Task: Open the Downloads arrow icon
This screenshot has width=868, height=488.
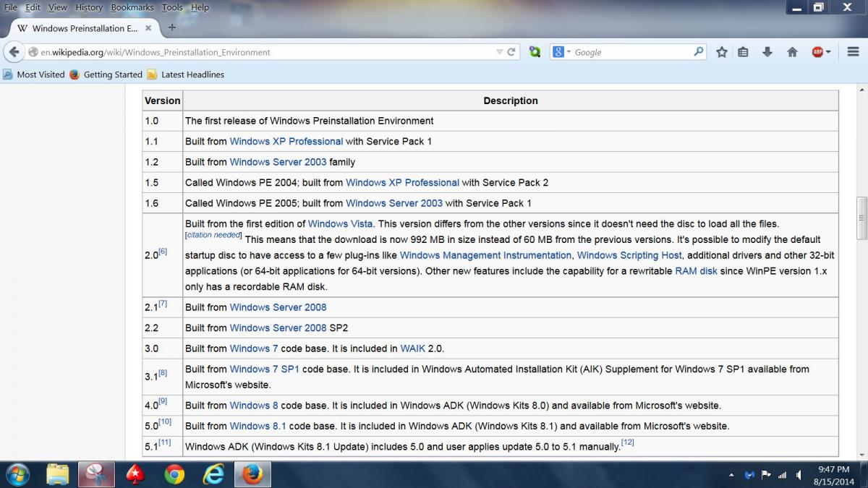Action: (767, 52)
